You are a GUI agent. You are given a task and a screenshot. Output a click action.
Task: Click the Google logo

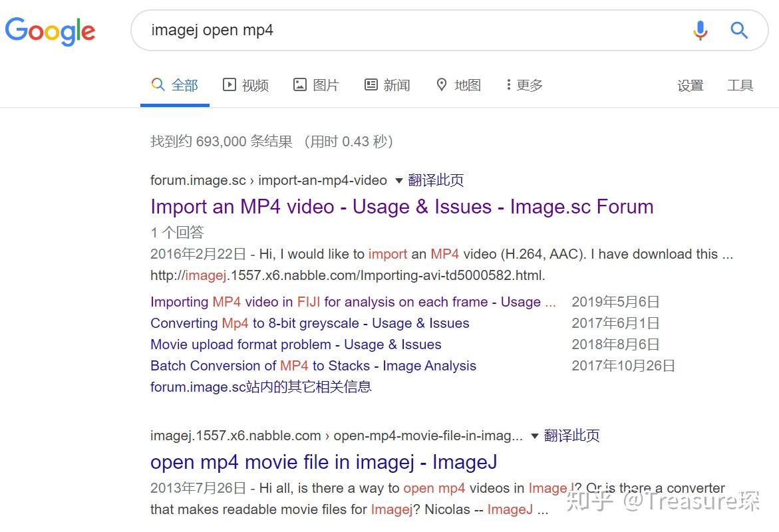point(50,31)
